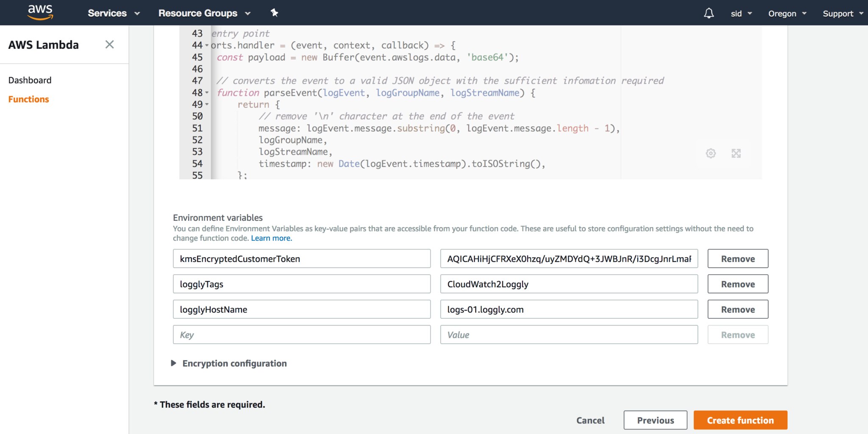The image size is (868, 434).
Task: Open the Resource Groups dropdown
Action: pyautogui.click(x=204, y=13)
